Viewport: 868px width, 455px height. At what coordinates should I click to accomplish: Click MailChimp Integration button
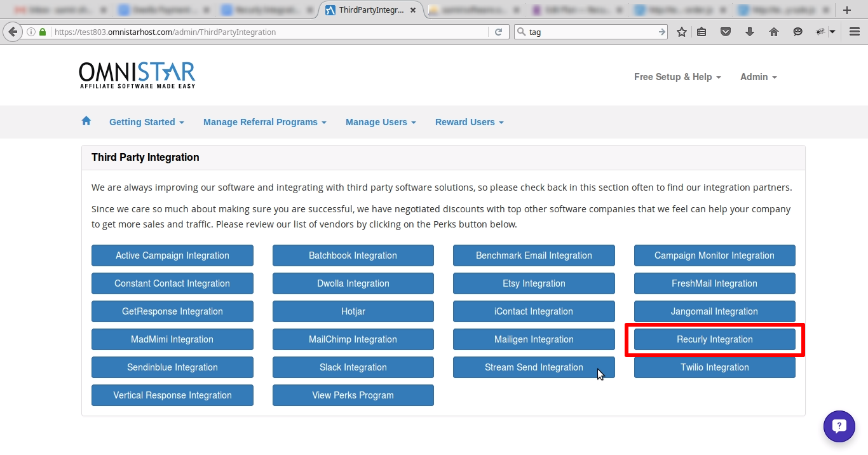pos(353,339)
